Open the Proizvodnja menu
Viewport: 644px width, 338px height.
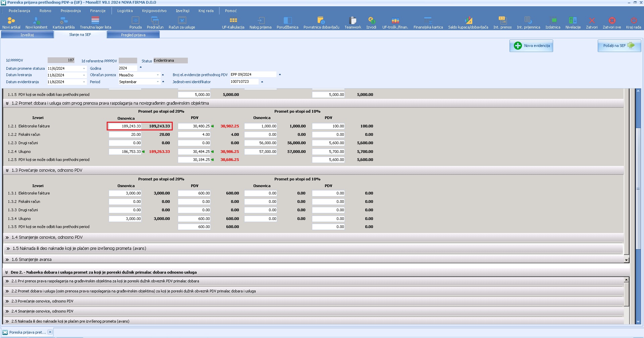pos(70,11)
